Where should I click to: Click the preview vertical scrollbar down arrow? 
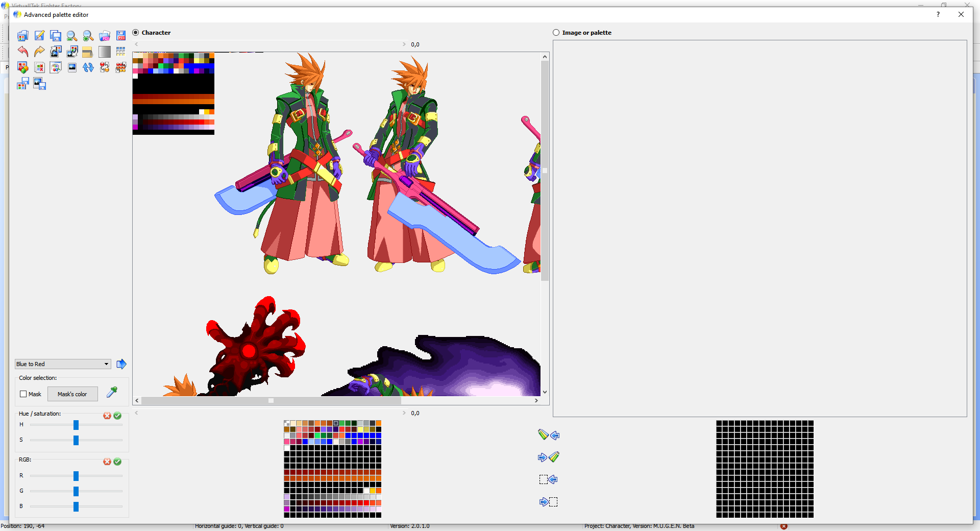tap(545, 392)
